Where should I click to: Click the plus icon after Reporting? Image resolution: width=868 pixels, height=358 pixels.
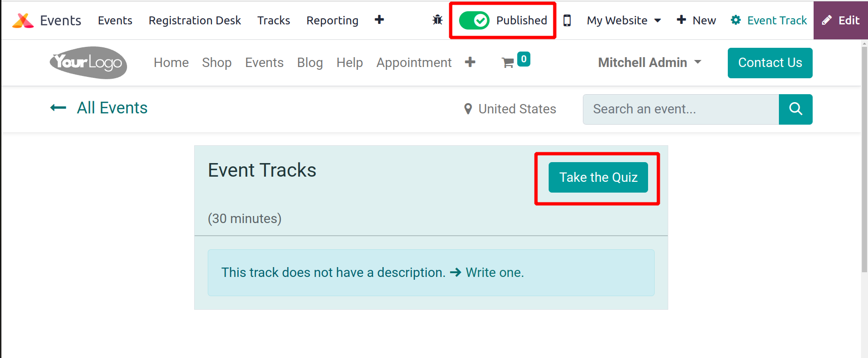point(379,20)
